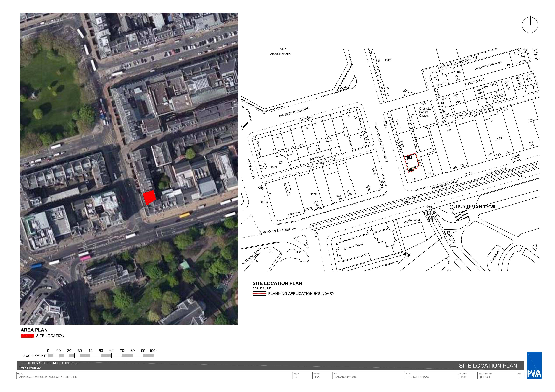Click the SITE LOCATION PLAN heading

[x=277, y=284]
